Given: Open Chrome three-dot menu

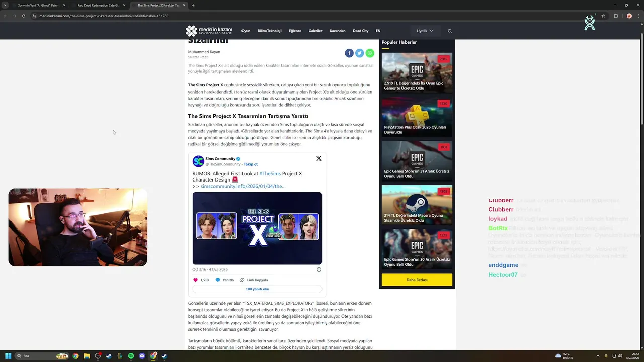Looking at the screenshot, I should (x=638, y=16).
